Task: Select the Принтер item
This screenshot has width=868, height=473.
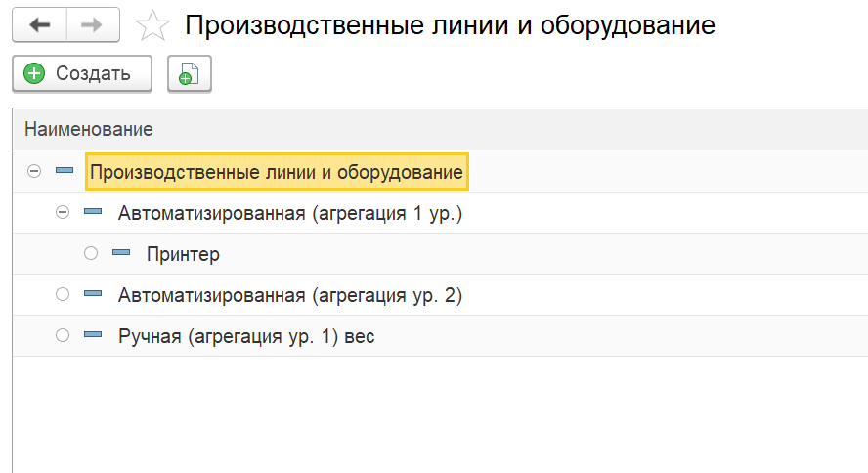Action: (183, 254)
